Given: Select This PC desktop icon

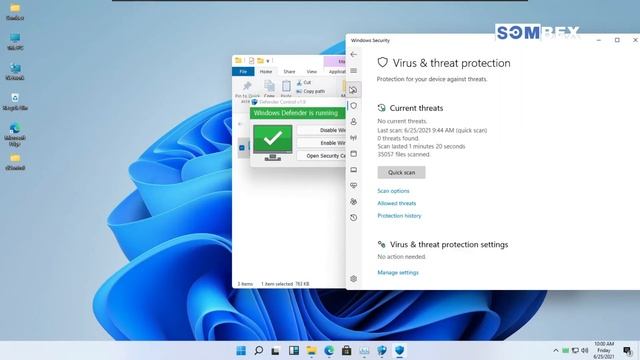Looking at the screenshot, I should pos(15,42).
